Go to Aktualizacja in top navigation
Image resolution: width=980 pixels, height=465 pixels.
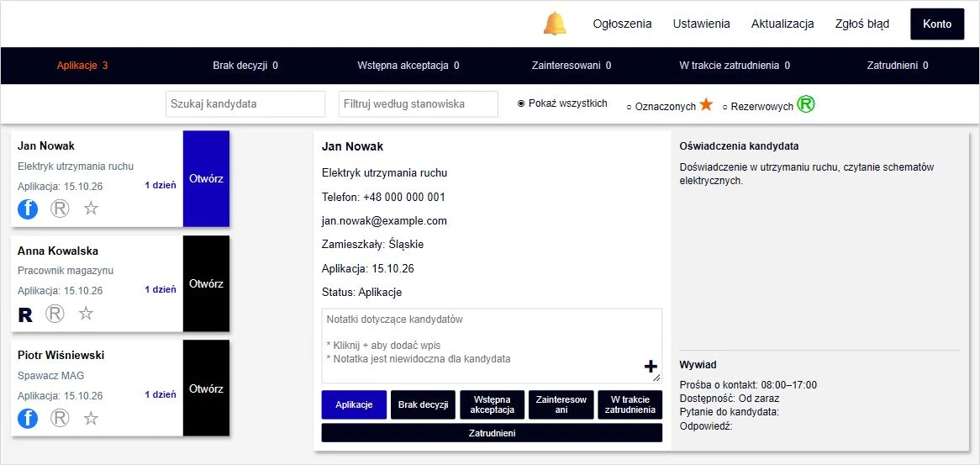[782, 24]
